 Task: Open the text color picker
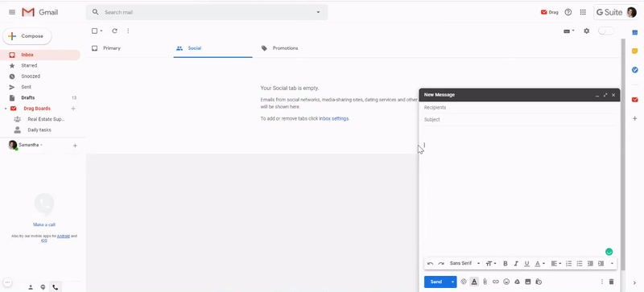(x=539, y=264)
